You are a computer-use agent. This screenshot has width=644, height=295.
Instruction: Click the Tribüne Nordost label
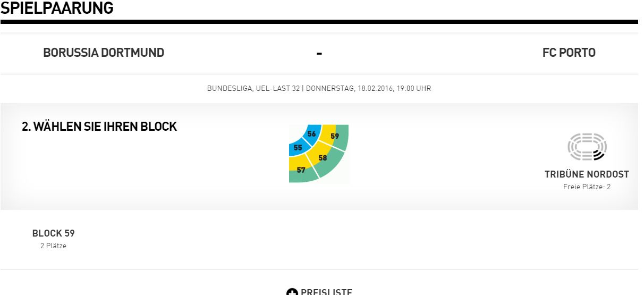click(587, 174)
